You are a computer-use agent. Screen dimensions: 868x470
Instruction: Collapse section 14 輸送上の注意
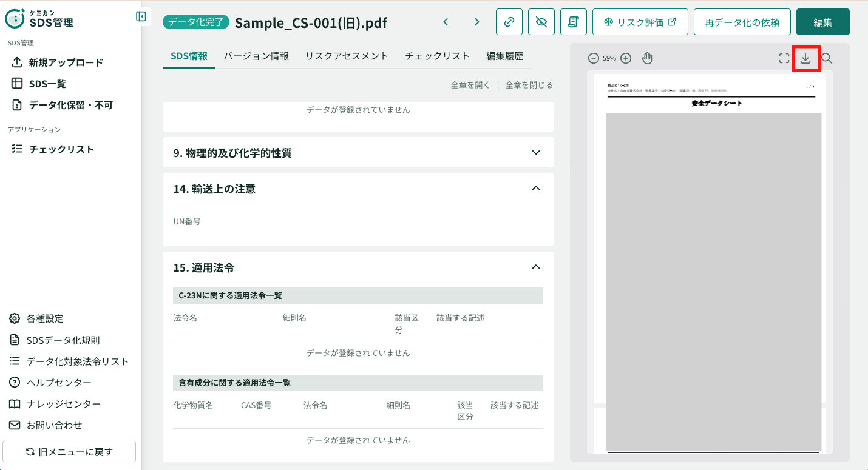[x=535, y=189]
